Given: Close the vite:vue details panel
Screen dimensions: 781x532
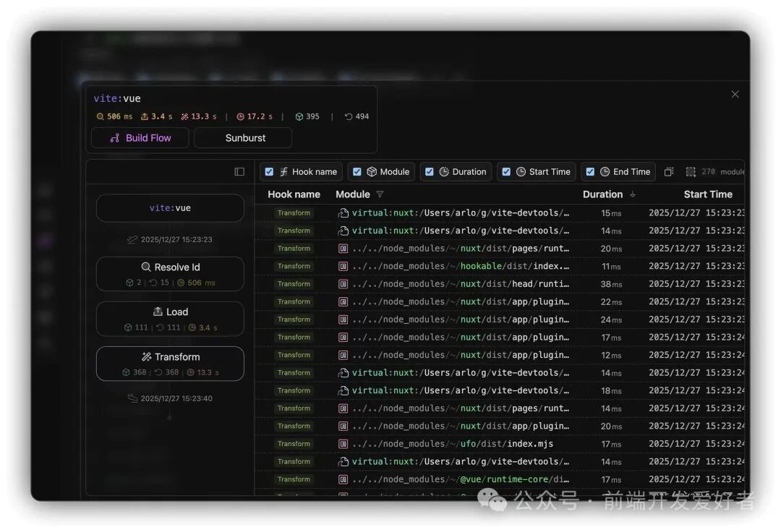Looking at the screenshot, I should click(735, 94).
